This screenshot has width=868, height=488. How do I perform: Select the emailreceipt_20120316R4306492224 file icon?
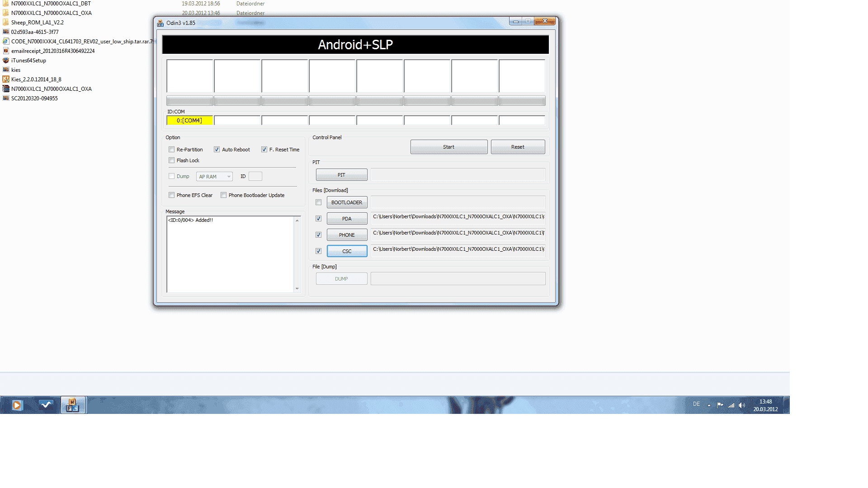pos(6,51)
